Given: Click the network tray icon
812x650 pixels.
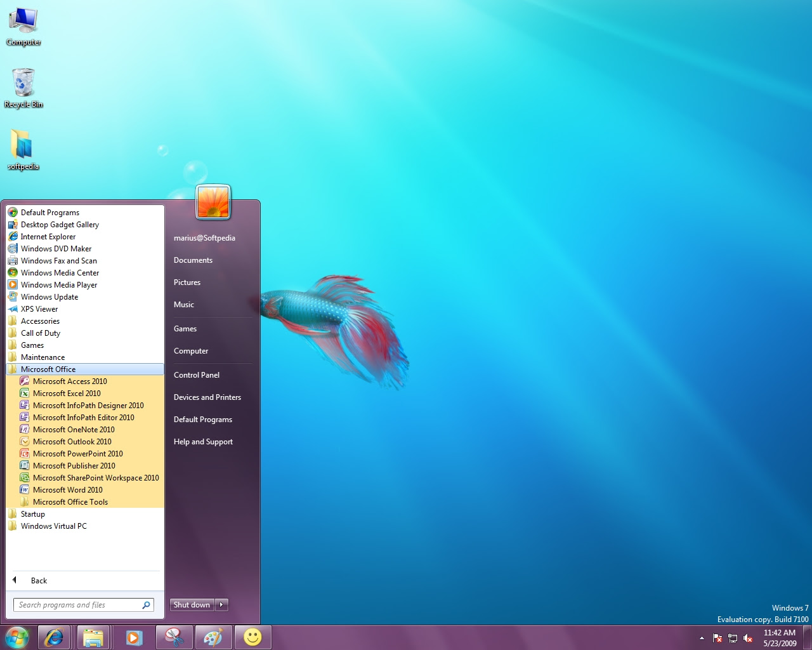Looking at the screenshot, I should coord(733,638).
